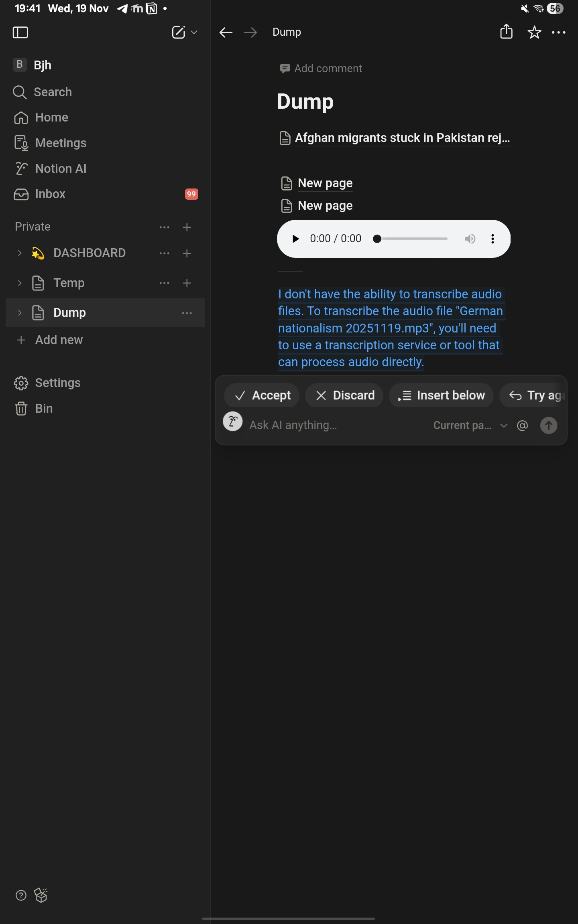The image size is (578, 924).
Task: Expand the DASHBOARD page tree
Action: [20, 253]
